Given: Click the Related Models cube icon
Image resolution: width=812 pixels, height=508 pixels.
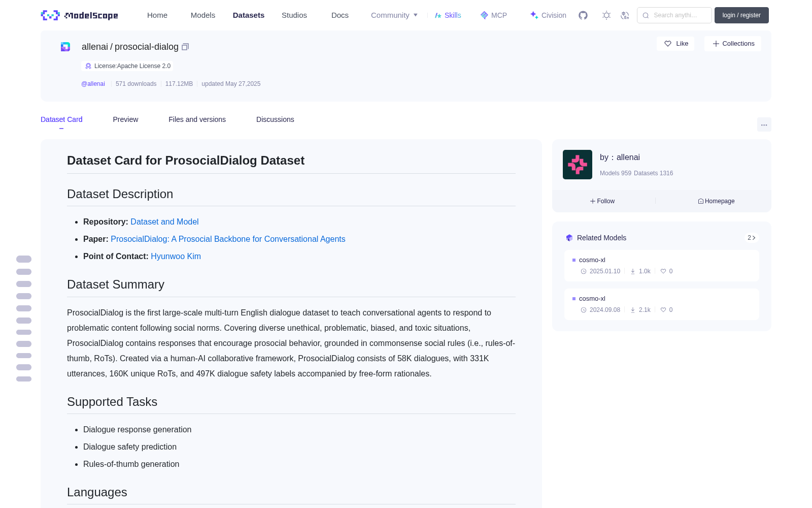Looking at the screenshot, I should point(569,238).
